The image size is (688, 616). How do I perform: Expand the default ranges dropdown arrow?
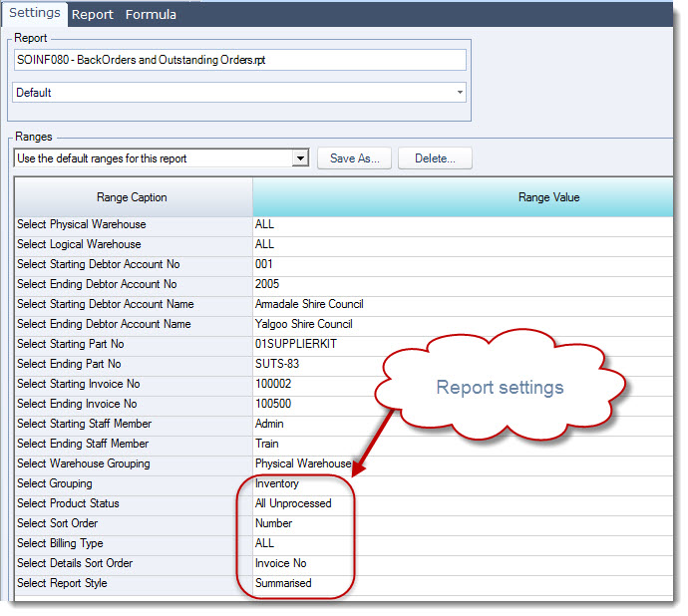[300, 157]
